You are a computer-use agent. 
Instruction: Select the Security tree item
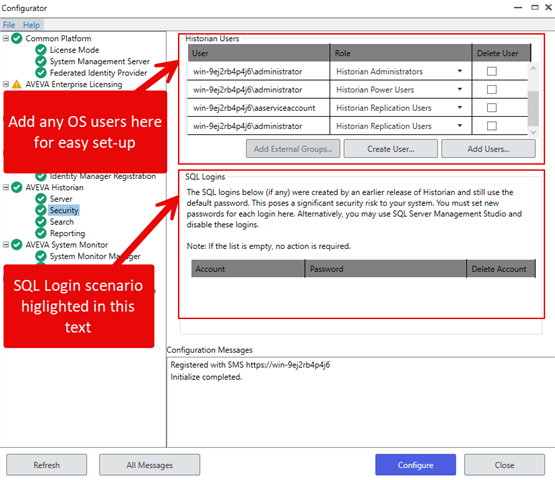[x=64, y=210]
